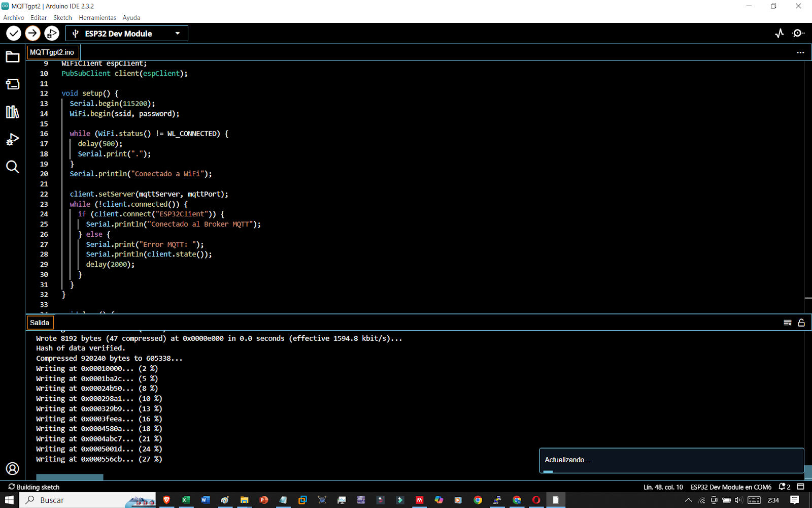Open the notifications bell showing 2
Screen dimensions: 812x508
point(785,487)
